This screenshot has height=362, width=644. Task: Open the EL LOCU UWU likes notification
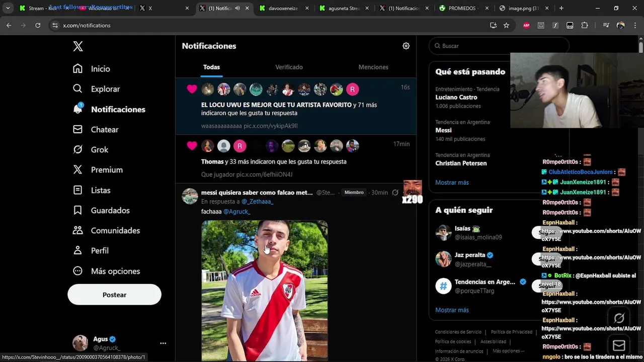tap(296, 106)
